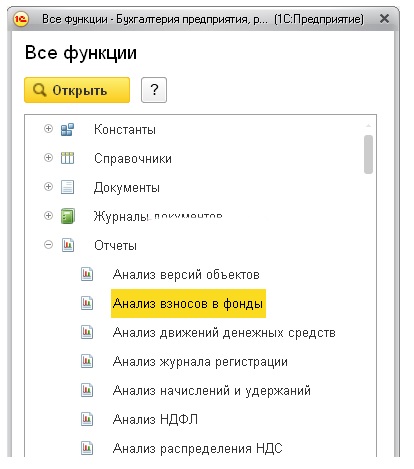Expand the Журналы документов branch
Image resolution: width=414 pixels, height=469 pixels.
tap(48, 215)
